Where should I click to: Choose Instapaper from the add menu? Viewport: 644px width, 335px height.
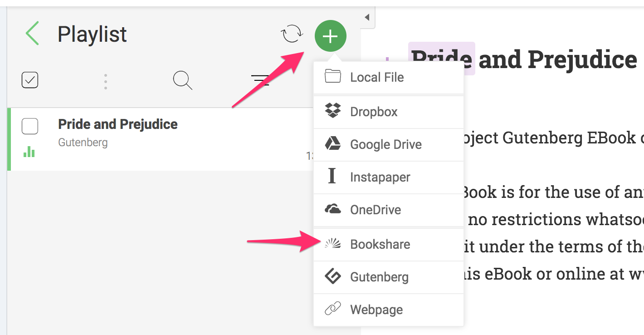pyautogui.click(x=389, y=177)
